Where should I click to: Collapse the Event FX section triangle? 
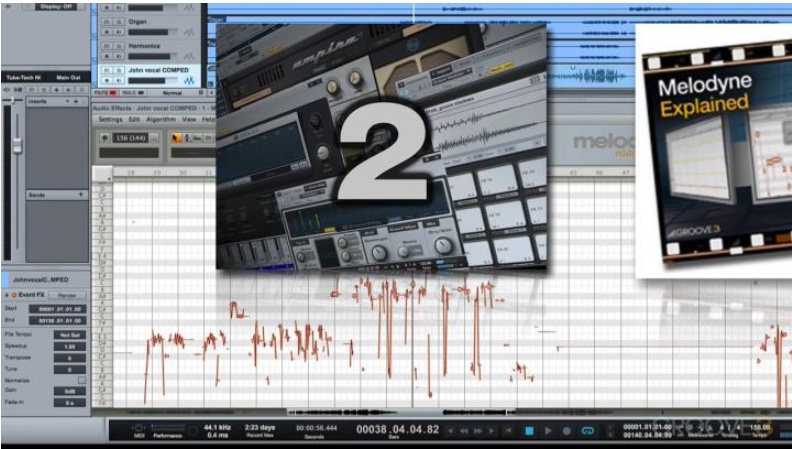coord(7,295)
